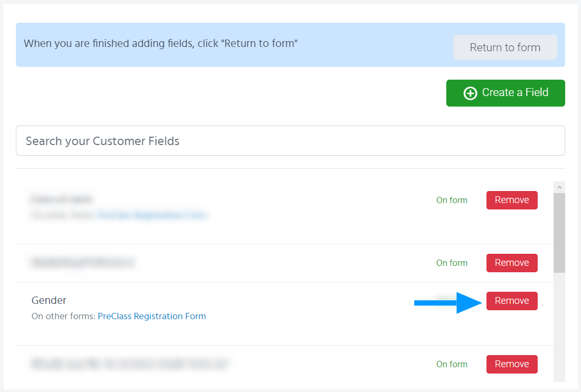Focus the Search your Customer Fields box
Viewport: 581px width, 392px height.
pos(290,141)
